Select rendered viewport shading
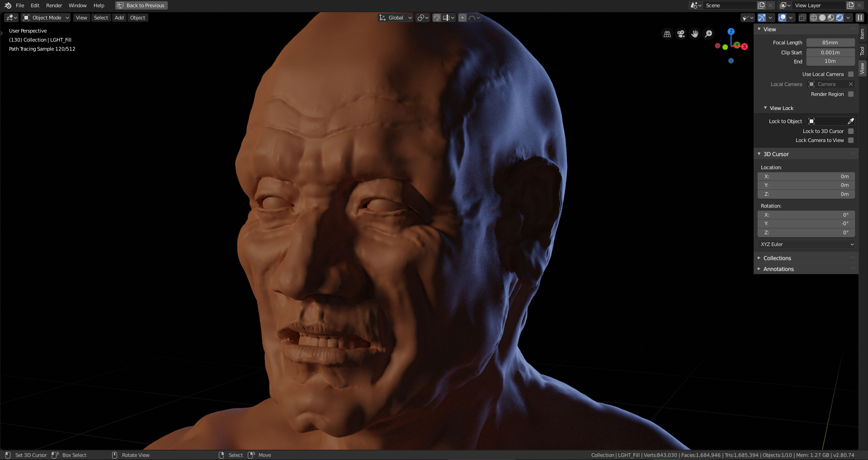The width and height of the screenshot is (868, 460). [x=840, y=18]
